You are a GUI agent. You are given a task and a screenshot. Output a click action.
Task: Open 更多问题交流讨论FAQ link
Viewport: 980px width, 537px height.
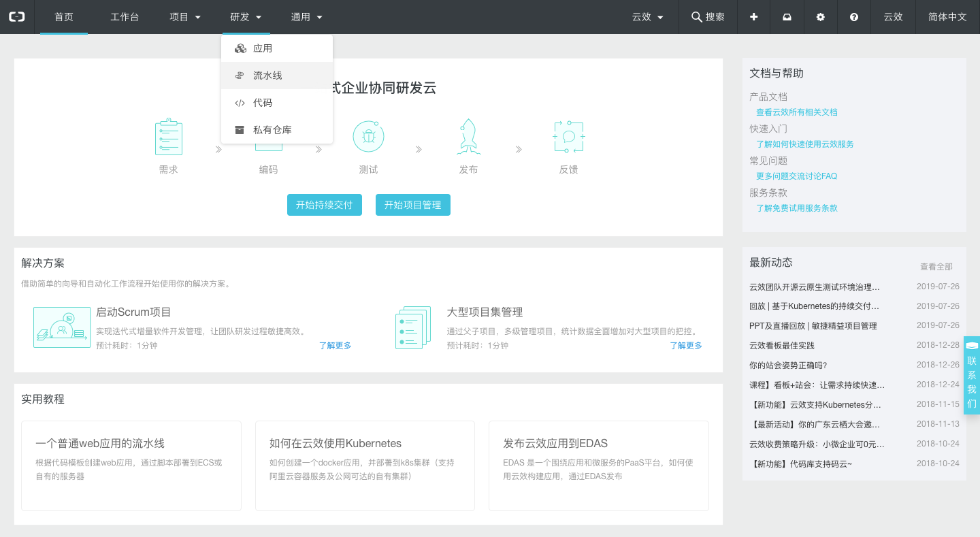797,176
